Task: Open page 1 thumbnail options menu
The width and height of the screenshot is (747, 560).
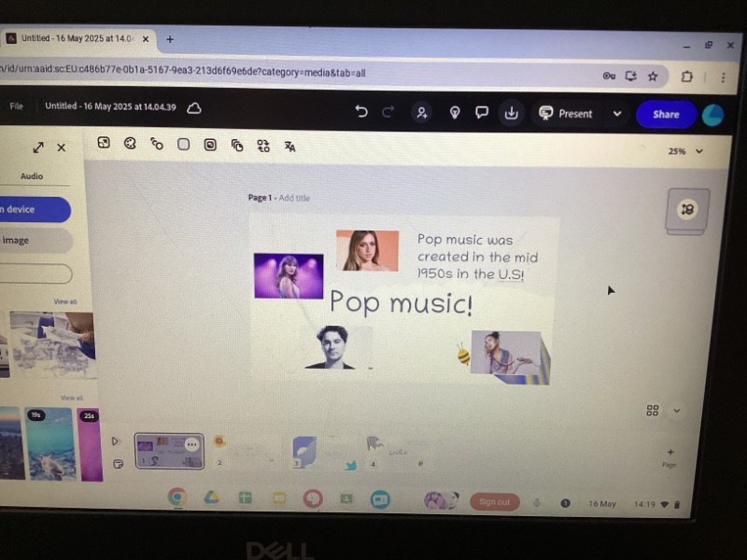Action: click(192, 444)
